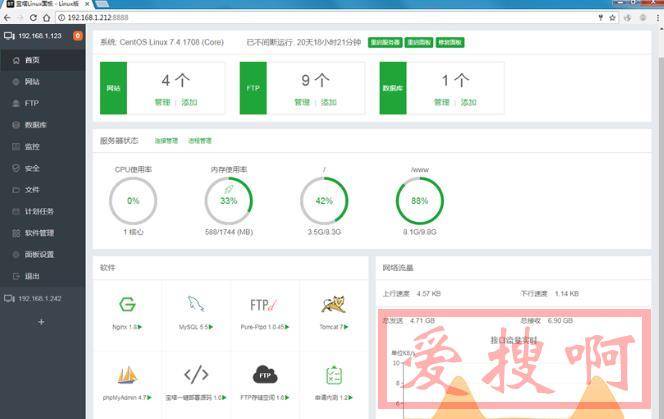
Task: Click the 重启服务器 green button
Action: point(384,43)
